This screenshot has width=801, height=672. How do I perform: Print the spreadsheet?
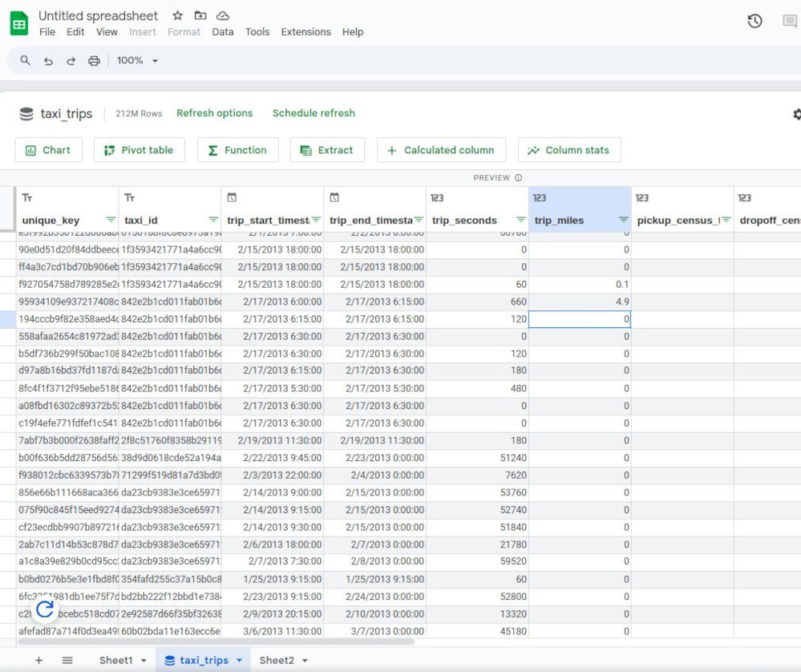tap(94, 61)
